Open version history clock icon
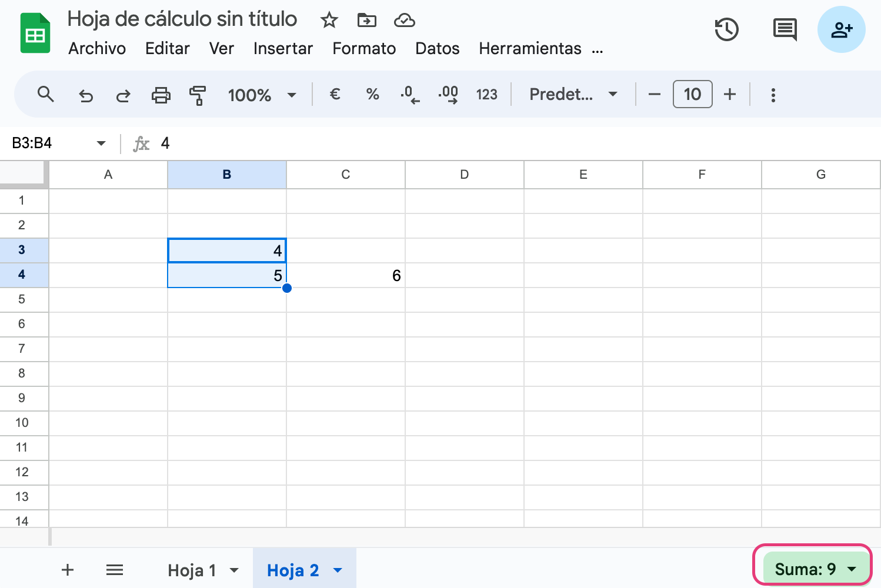 (x=726, y=29)
